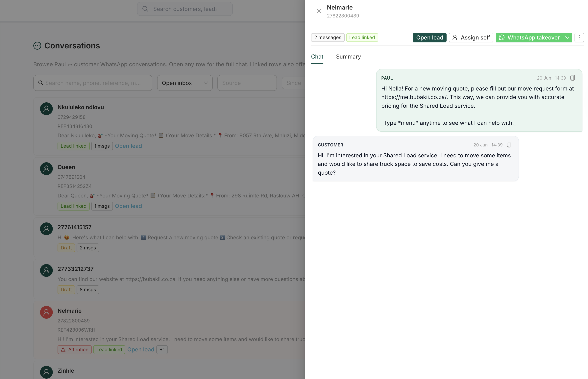588x379 pixels.
Task: Click the Attention warning tag on Nelmarie row
Action: click(75, 349)
